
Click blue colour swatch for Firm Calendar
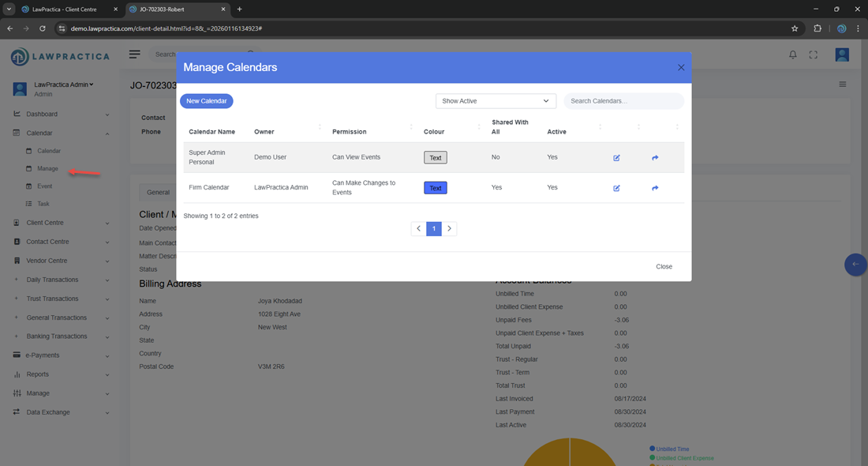435,188
